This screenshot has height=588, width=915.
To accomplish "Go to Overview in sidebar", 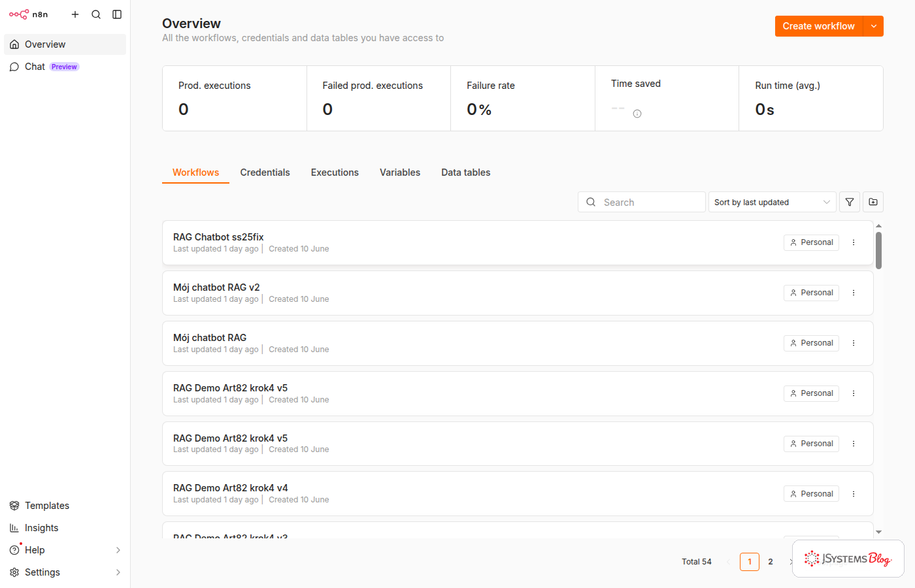I will point(65,44).
